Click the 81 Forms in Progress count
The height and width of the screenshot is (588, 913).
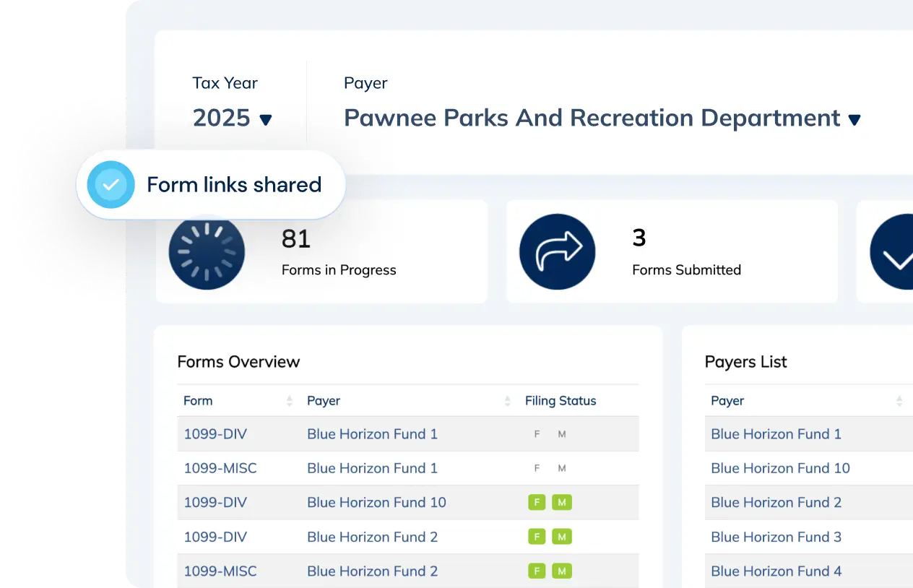(x=296, y=238)
